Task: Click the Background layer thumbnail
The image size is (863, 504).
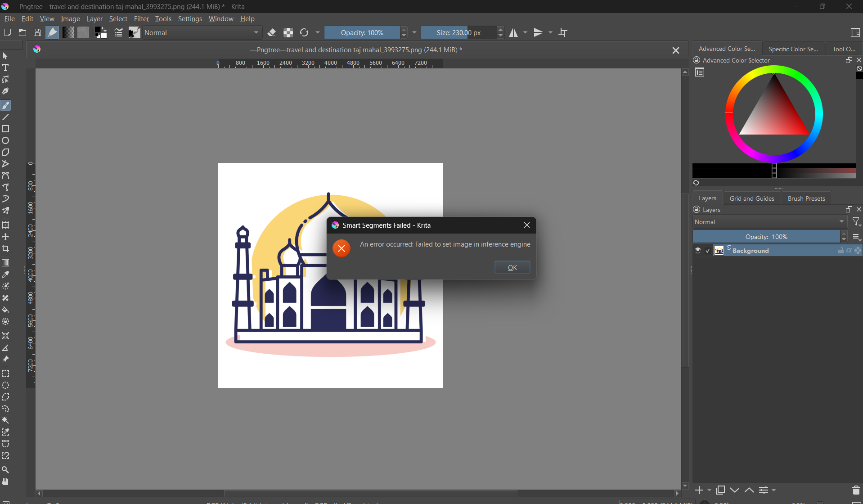Action: [x=719, y=251]
